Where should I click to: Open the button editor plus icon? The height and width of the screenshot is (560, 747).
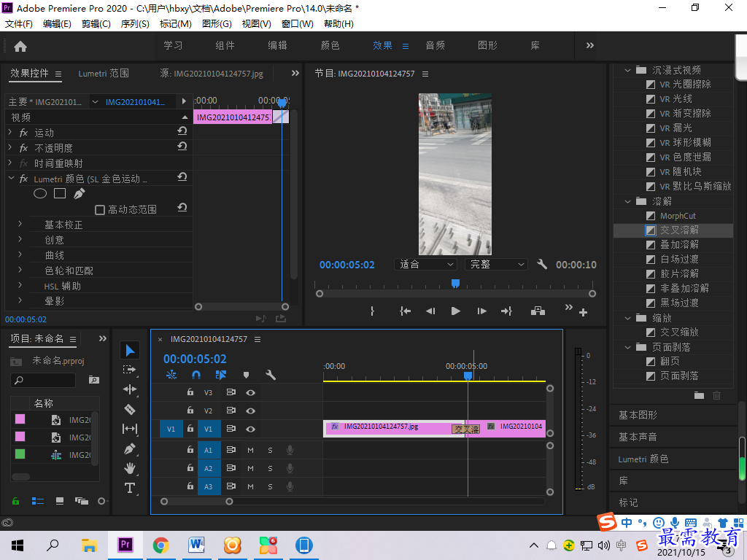[x=583, y=312]
